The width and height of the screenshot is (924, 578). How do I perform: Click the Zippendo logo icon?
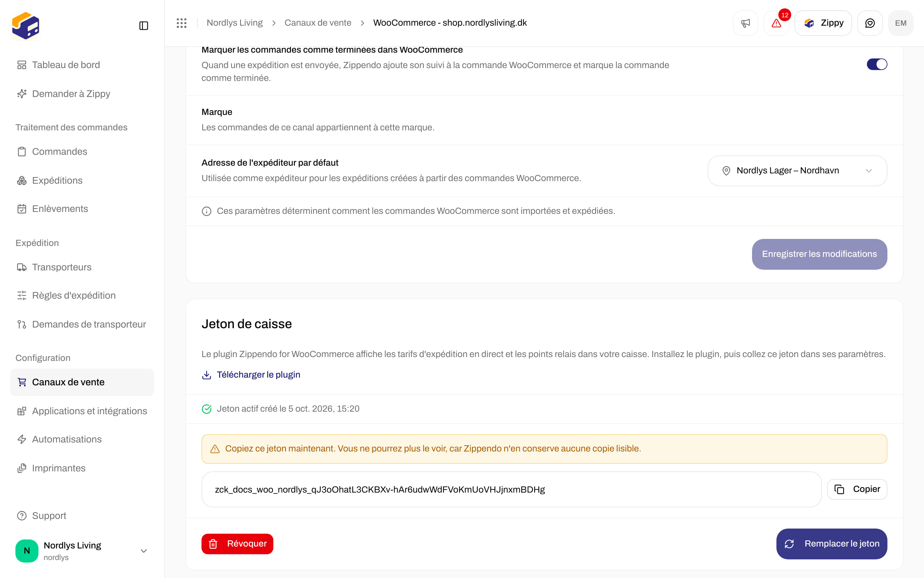point(26,26)
